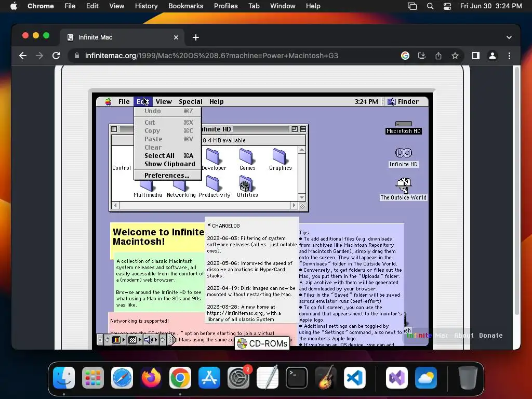Open Chrome Bookmarks menu in macOS menu bar
The width and height of the screenshot is (532, 399).
[185, 6]
